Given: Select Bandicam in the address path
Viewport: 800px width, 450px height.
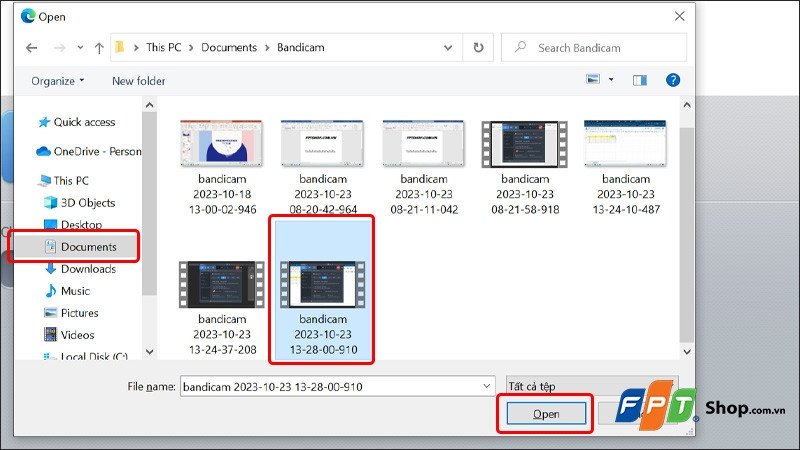Looking at the screenshot, I should click(301, 47).
